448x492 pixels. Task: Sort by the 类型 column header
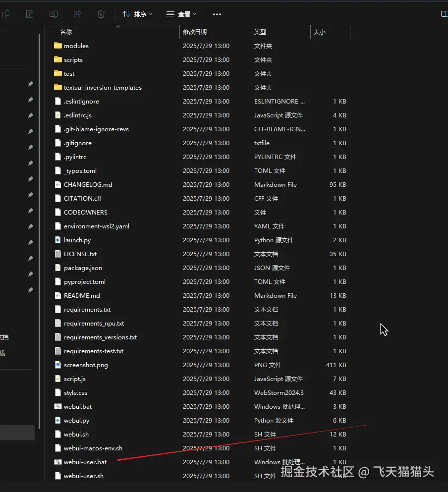(260, 32)
